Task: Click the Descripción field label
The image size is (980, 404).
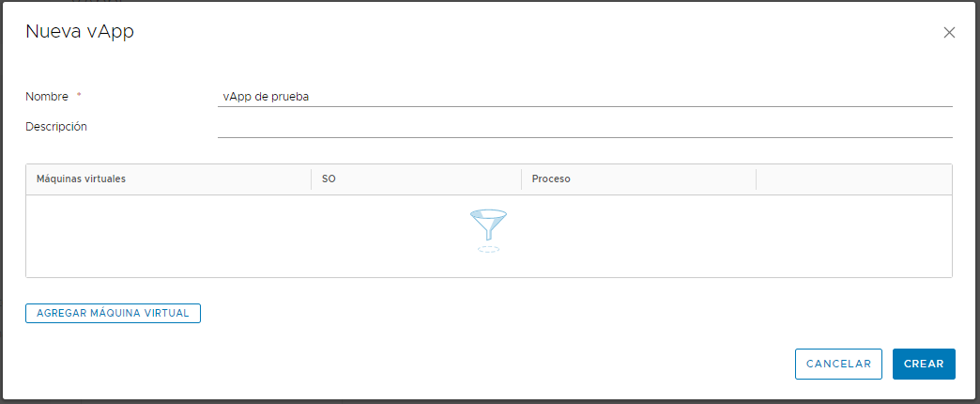Action: 56,126
